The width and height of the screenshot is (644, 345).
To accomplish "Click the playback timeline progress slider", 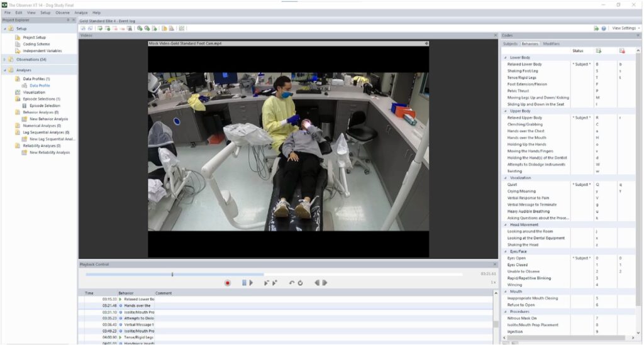I will click(172, 274).
